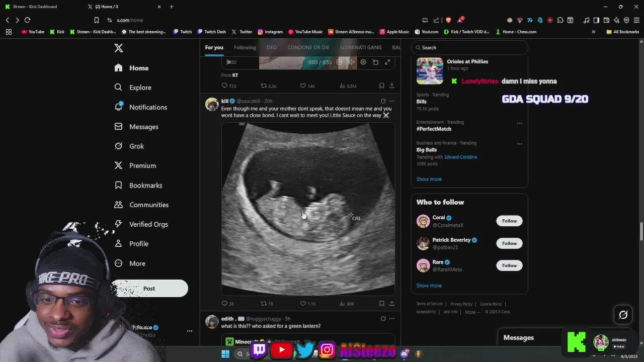This screenshot has width=644, height=362.
Task: Open Notifications in the sidebar
Action: pos(140,107)
